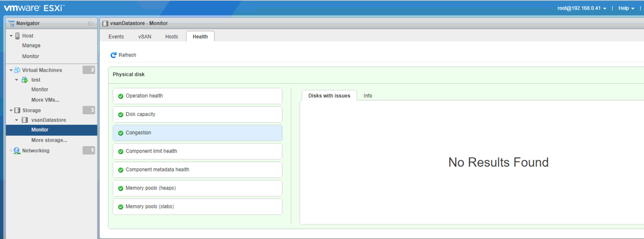Image resolution: width=644 pixels, height=239 pixels.
Task: Click the Networking globe icon
Action: coord(17,151)
